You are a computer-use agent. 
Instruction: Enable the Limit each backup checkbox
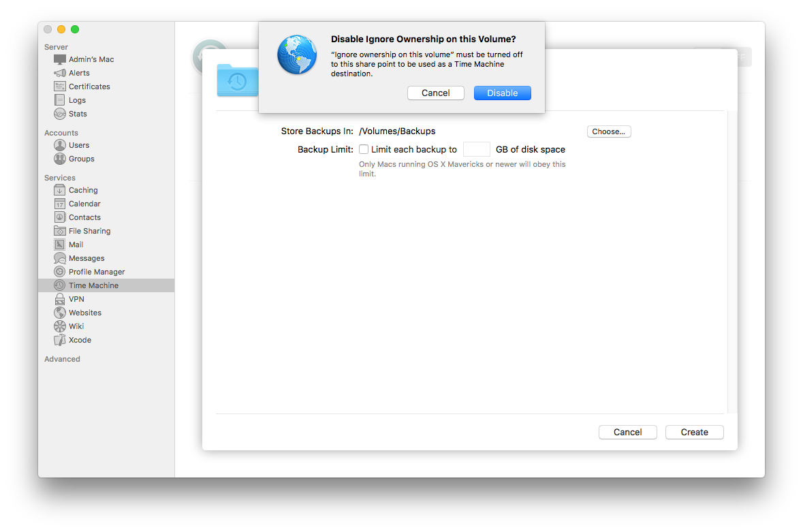[364, 149]
